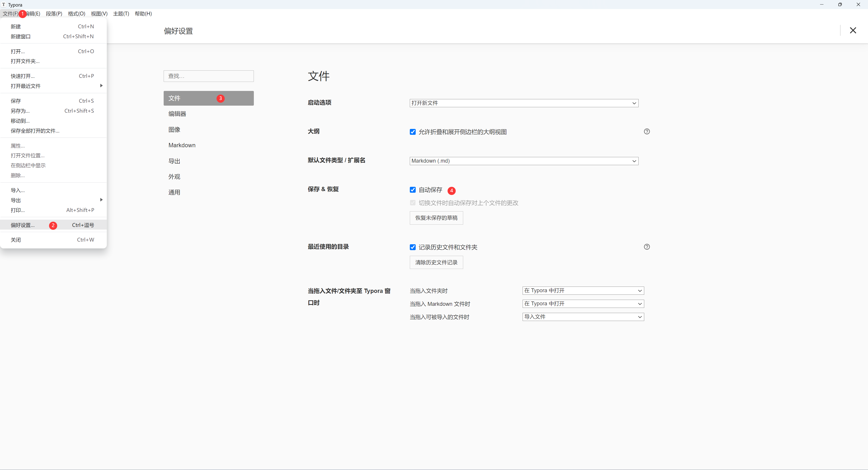Choose 保存 from the File menu

click(53, 101)
